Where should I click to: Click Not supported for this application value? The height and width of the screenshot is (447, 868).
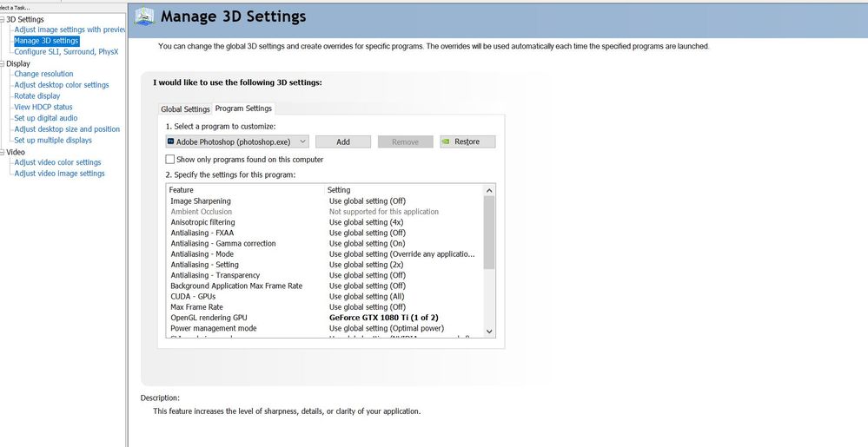pos(384,212)
